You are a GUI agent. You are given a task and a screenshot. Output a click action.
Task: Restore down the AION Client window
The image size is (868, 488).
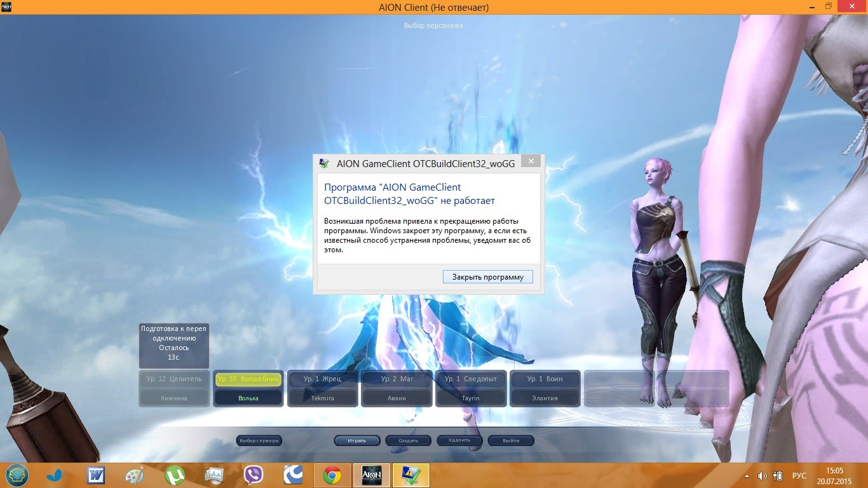tap(829, 6)
